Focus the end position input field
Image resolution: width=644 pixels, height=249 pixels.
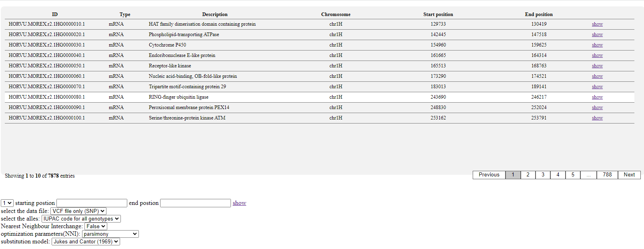coord(195,203)
